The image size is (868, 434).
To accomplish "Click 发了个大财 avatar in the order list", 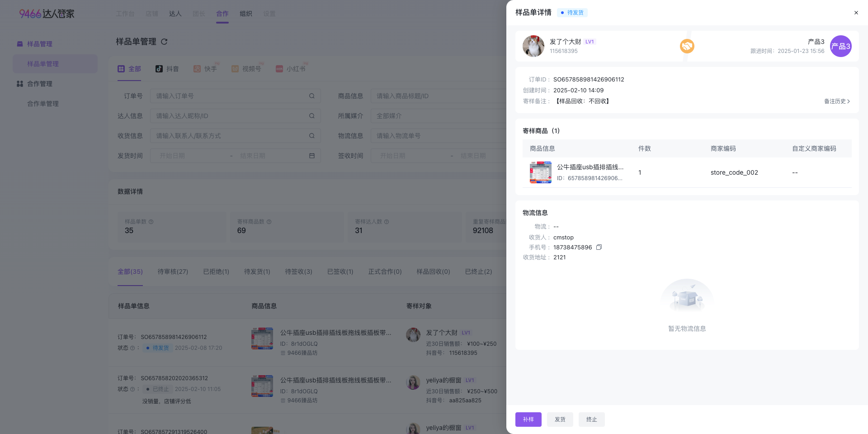I will click(x=413, y=335).
